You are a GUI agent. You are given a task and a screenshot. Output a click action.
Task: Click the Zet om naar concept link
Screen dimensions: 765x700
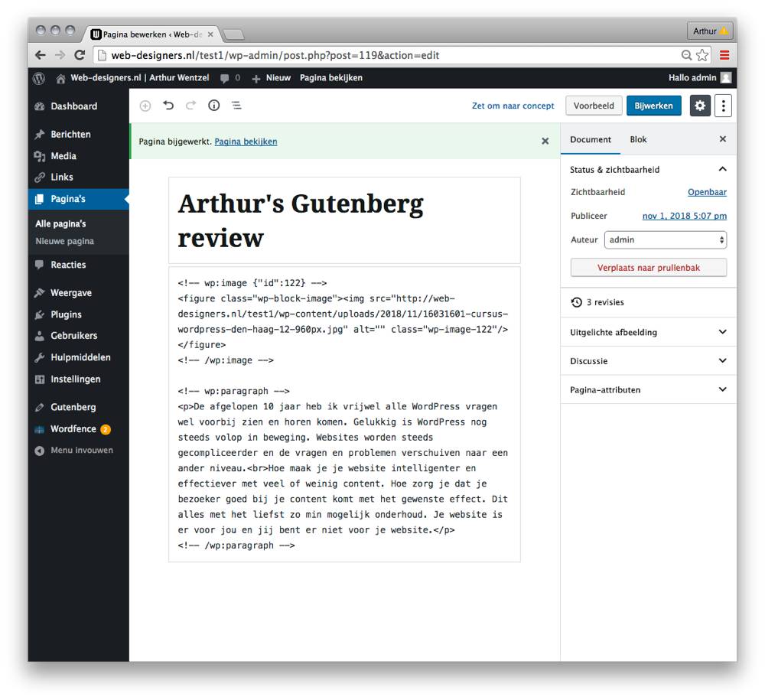pyautogui.click(x=513, y=106)
